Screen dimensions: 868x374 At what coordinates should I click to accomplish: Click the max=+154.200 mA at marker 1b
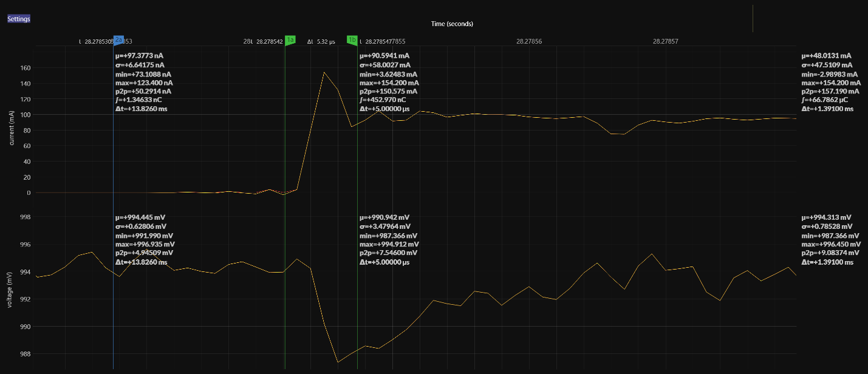pyautogui.click(x=388, y=83)
